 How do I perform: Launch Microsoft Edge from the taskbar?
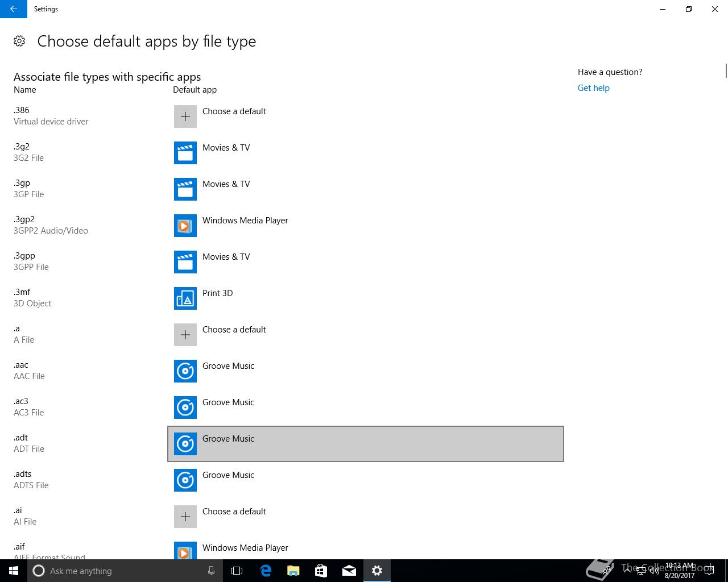pos(265,571)
